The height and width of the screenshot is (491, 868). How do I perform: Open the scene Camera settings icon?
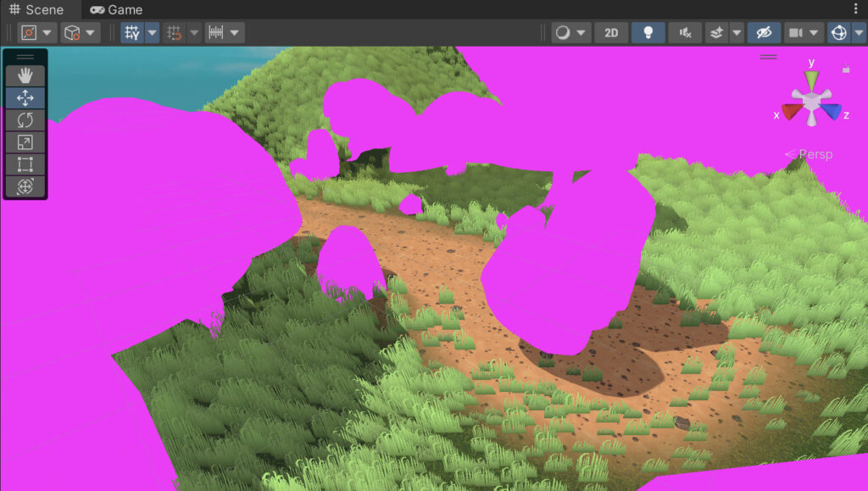pos(797,32)
